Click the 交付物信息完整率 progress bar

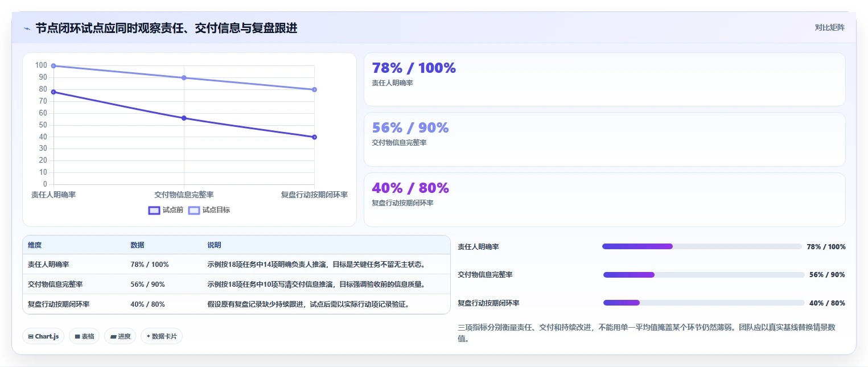point(704,275)
